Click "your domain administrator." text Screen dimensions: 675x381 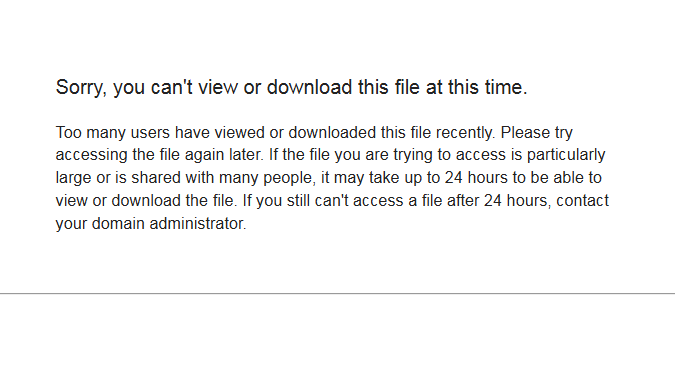coord(151,224)
